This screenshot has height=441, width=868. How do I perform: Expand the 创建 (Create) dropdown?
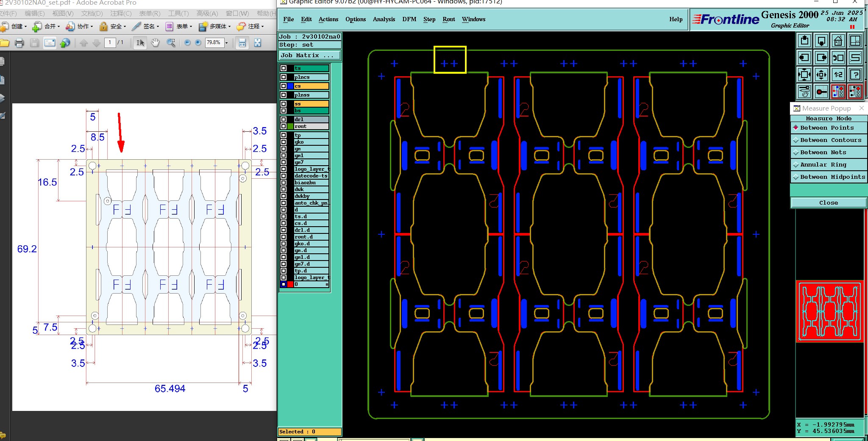(25, 26)
